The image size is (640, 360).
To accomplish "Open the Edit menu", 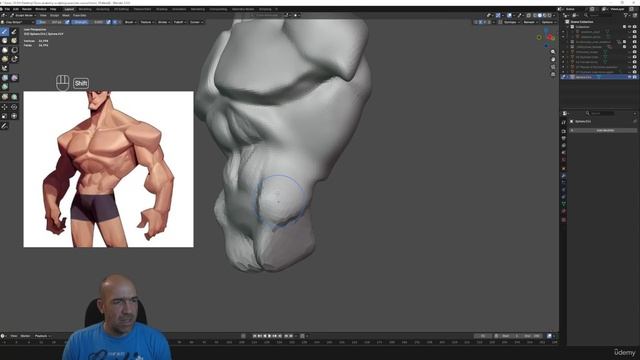I will [x=16, y=9].
